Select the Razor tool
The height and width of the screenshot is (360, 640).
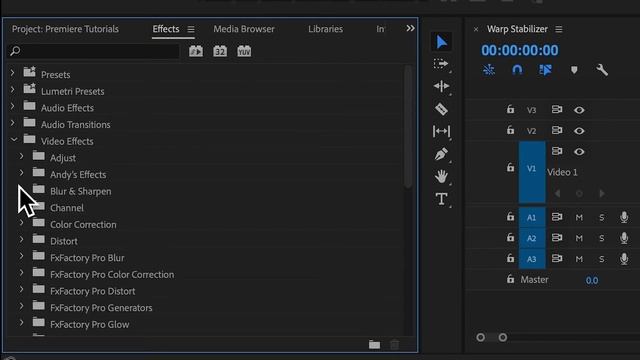click(x=441, y=109)
